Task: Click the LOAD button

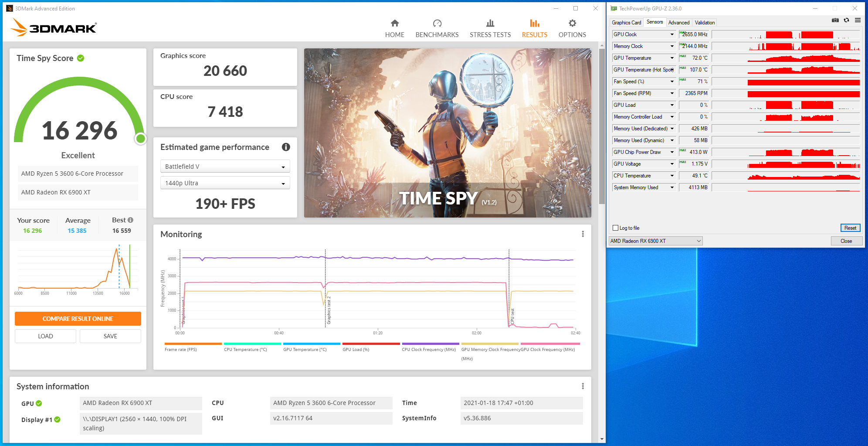Action: [x=45, y=336]
